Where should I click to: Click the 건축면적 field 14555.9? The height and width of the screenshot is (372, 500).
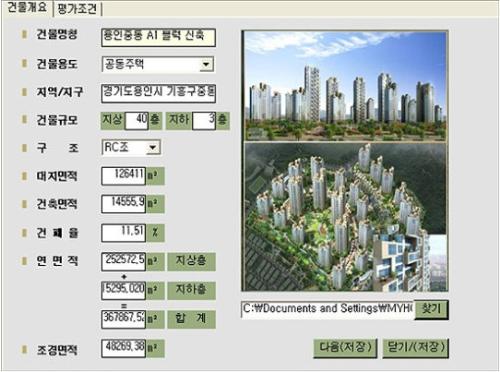coord(123,204)
